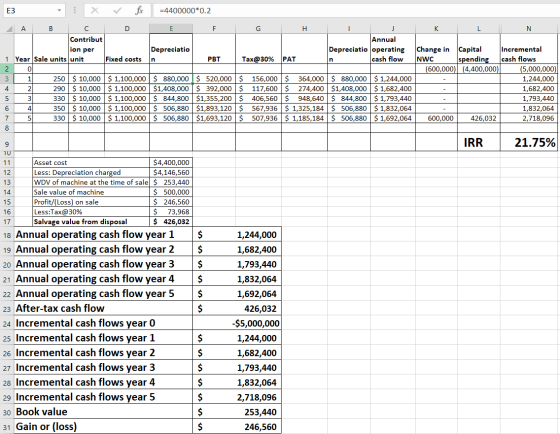Viewport: 560px width, 434px height.
Task: Click 'Salvage value from disposal' label
Action: tap(91, 221)
